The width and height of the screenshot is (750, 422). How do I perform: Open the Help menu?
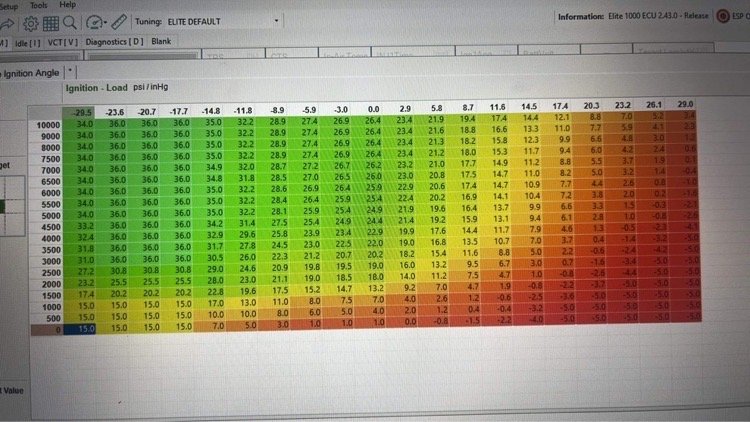68,5
